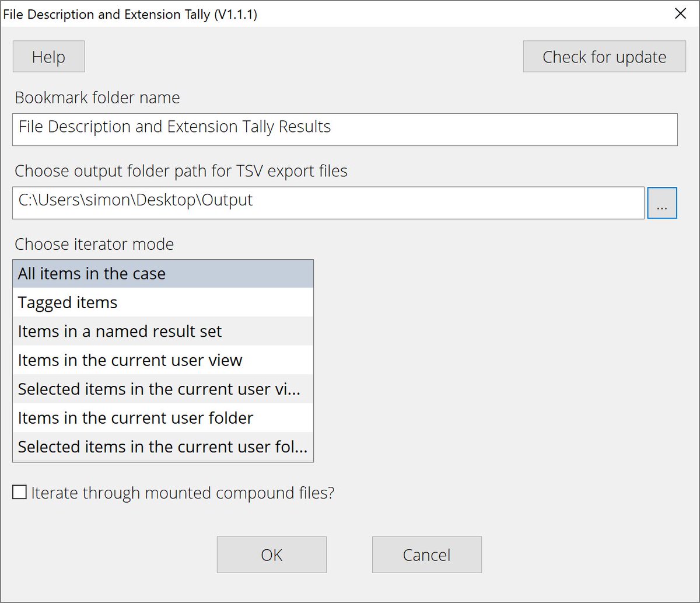Confirm the configuration with OK
The height and width of the screenshot is (603, 700).
click(x=271, y=554)
